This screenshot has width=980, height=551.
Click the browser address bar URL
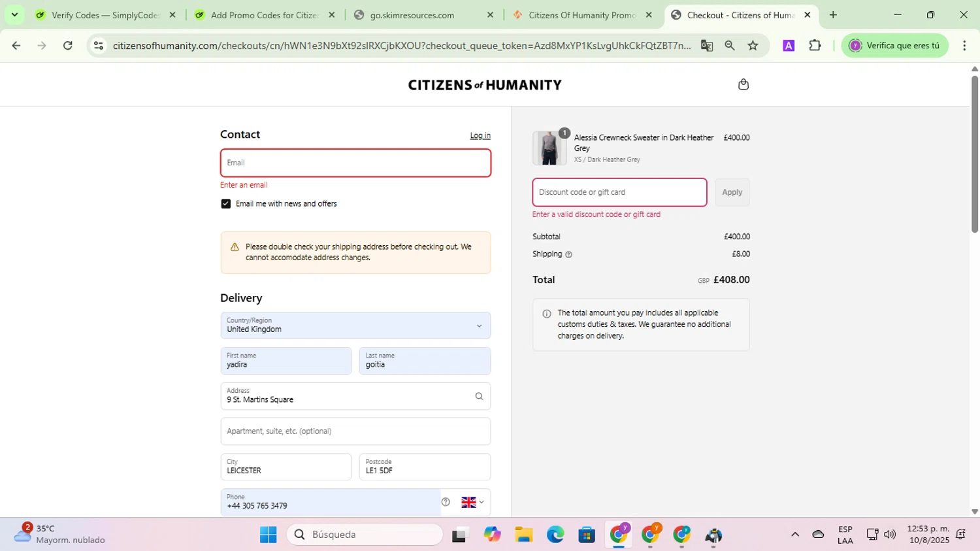pos(401,46)
